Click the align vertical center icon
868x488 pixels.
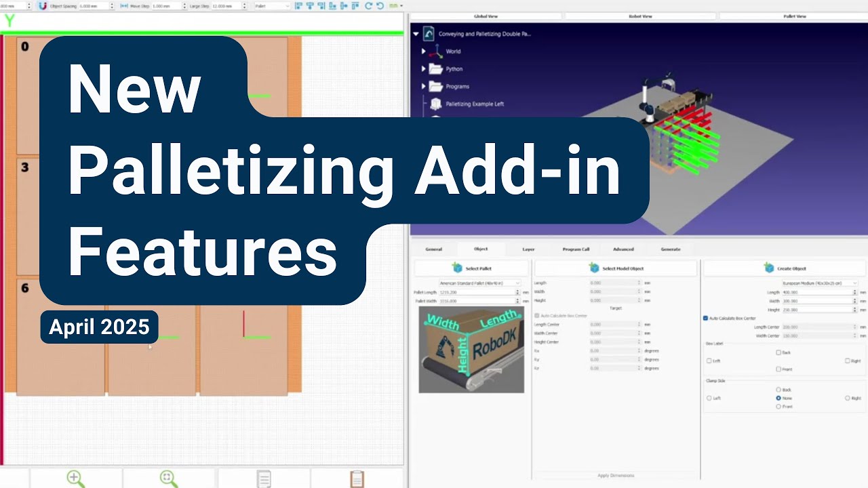(344, 5)
